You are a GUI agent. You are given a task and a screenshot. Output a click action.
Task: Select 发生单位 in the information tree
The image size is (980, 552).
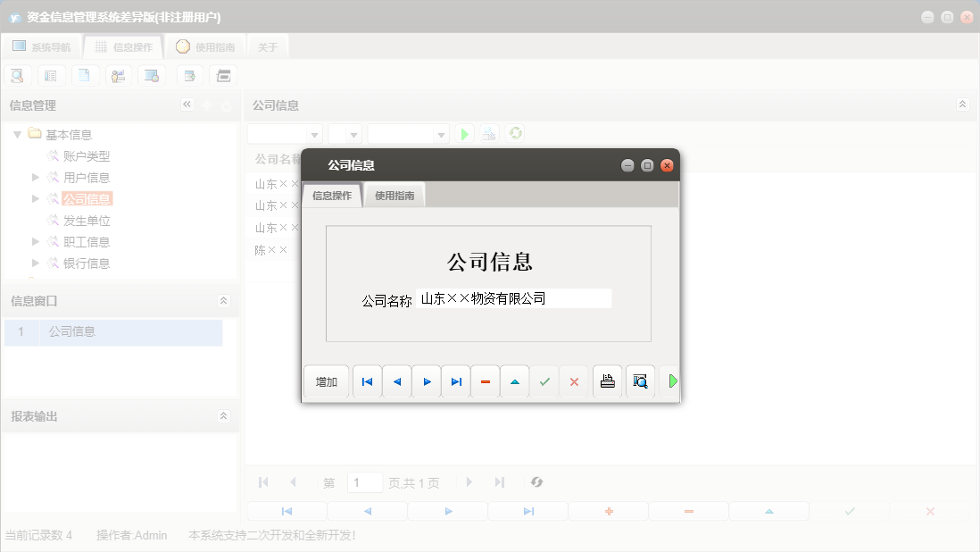86,220
